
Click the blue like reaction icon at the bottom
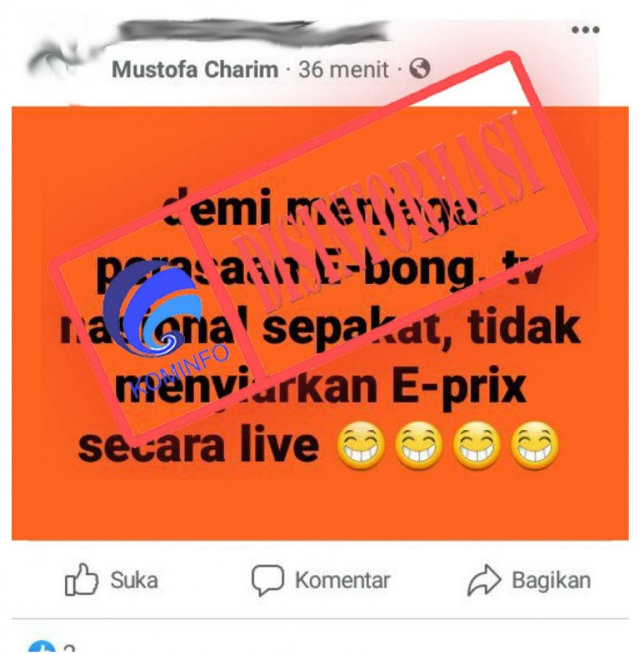coord(42,648)
